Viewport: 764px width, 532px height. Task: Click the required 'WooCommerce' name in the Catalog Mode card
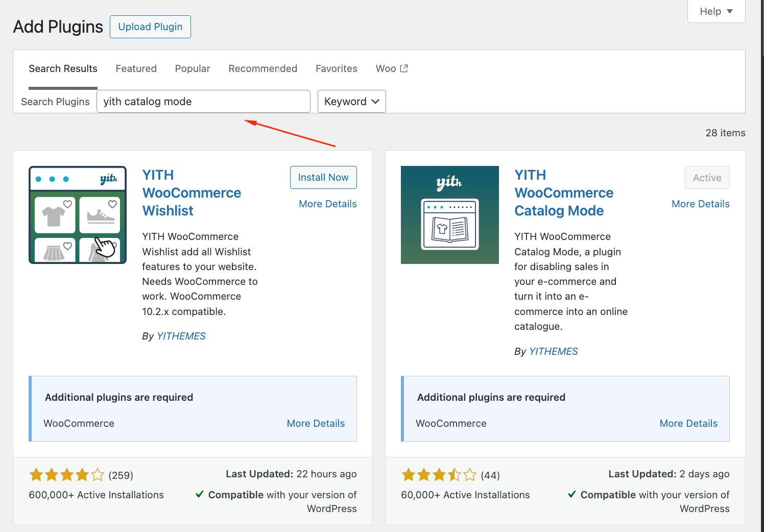tap(451, 423)
